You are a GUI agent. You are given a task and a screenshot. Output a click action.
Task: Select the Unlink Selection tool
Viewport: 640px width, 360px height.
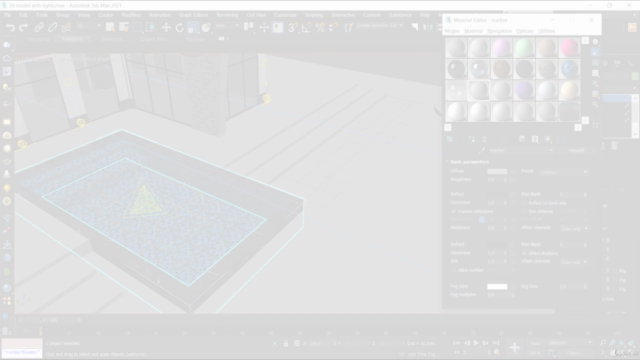pyautogui.click(x=52, y=27)
